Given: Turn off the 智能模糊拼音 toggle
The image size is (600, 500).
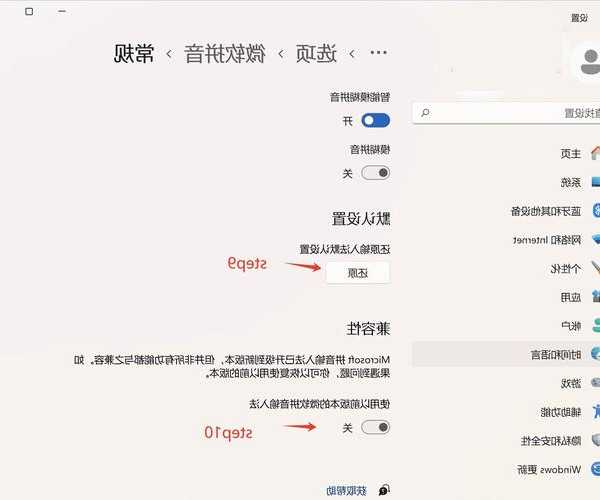Looking at the screenshot, I should coord(375,120).
